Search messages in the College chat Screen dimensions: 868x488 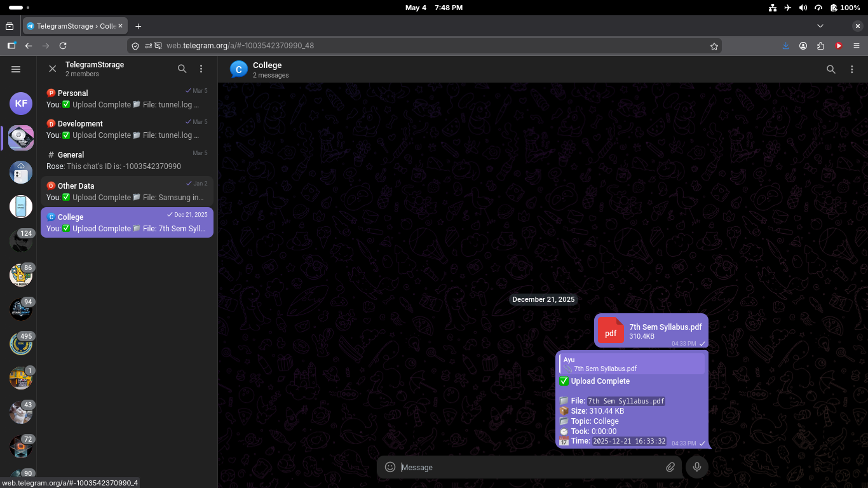coord(831,69)
